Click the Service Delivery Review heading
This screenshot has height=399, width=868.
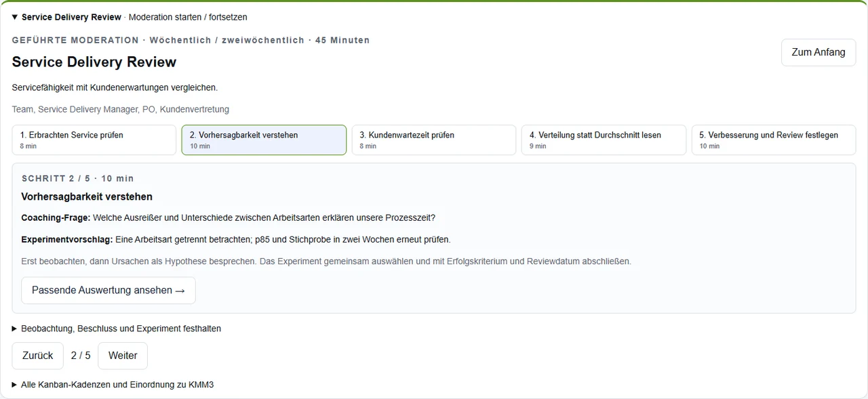pyautogui.click(x=94, y=62)
